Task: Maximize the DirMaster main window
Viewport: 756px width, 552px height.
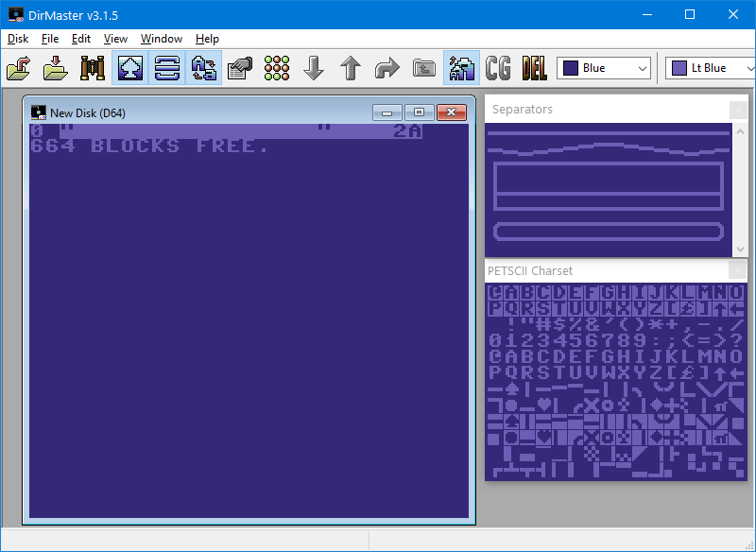Action: [690, 14]
